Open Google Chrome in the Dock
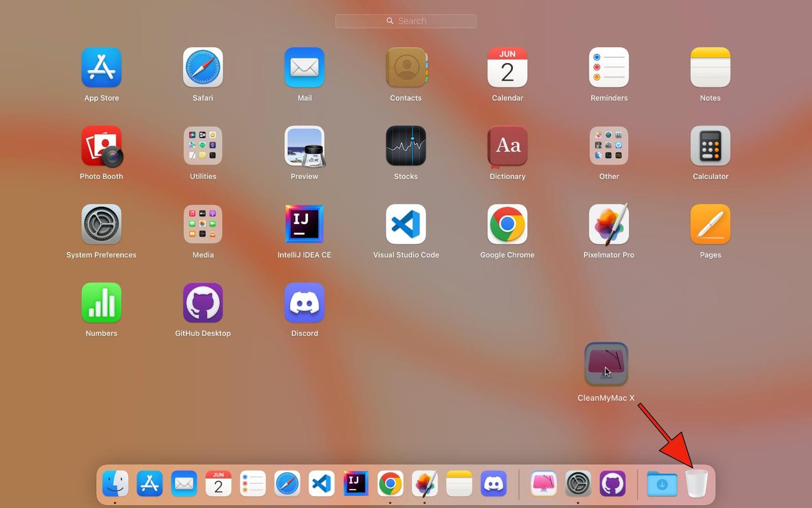This screenshot has height=508, width=812. pyautogui.click(x=390, y=483)
